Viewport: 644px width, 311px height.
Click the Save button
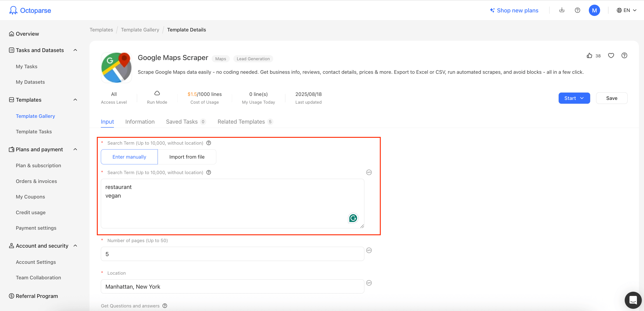pos(611,98)
